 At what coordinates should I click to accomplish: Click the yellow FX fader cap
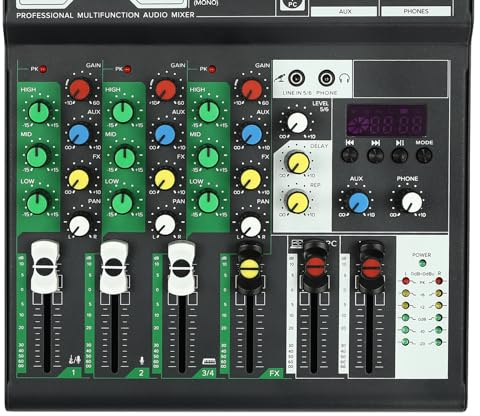pyautogui.click(x=250, y=269)
